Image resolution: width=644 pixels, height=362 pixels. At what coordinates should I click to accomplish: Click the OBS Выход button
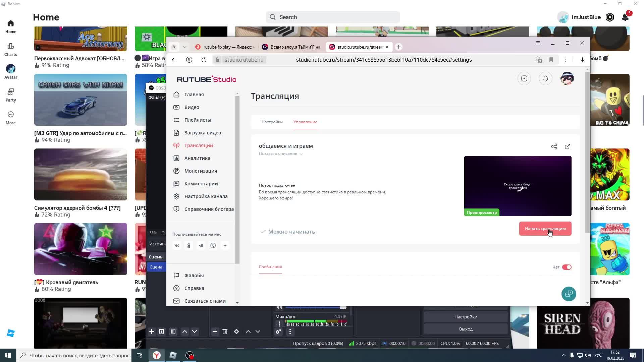point(466,329)
